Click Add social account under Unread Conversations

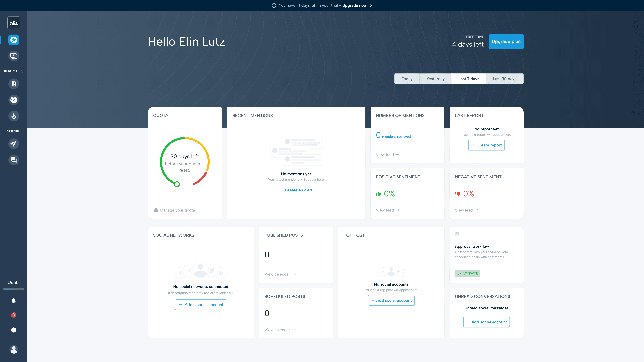487,322
